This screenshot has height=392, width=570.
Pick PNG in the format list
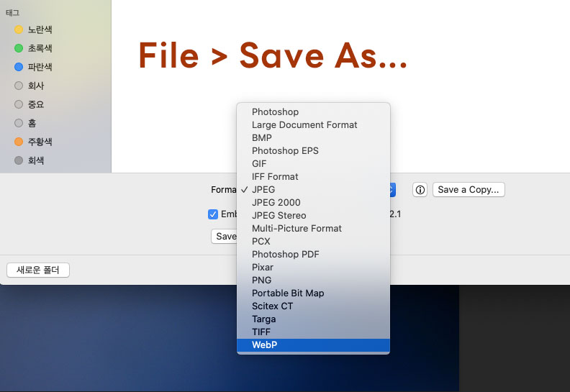313,281
